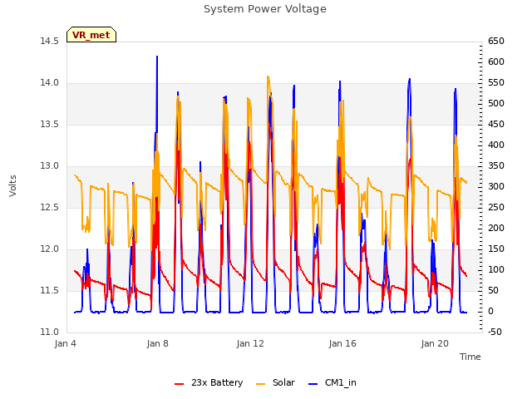Click the highest orange Solar peak near Jan 13

(268, 77)
